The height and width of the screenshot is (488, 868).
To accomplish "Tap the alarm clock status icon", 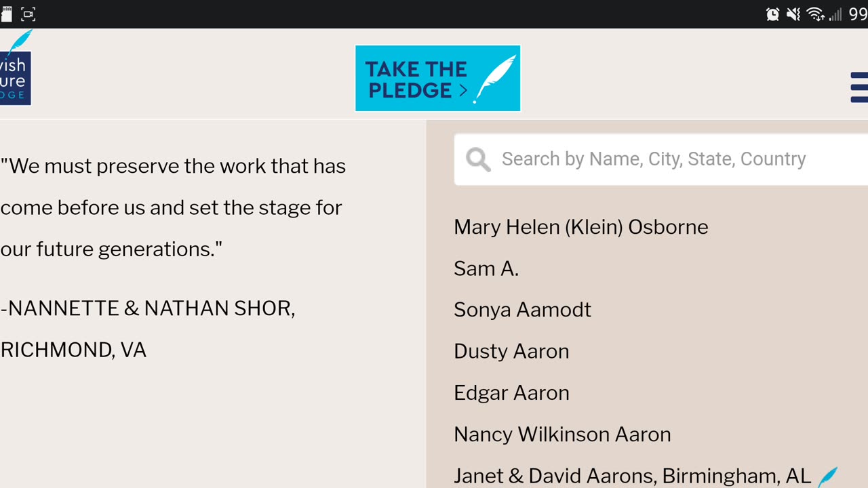I will pyautogui.click(x=772, y=14).
